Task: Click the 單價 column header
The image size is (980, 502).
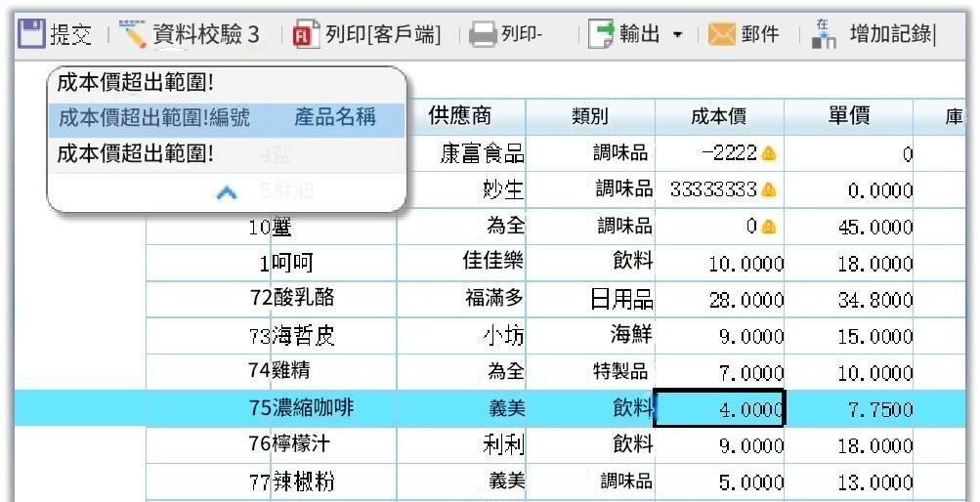Action: (849, 116)
